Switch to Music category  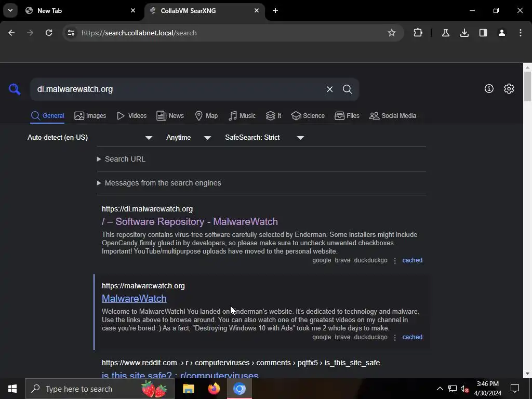tap(242, 116)
